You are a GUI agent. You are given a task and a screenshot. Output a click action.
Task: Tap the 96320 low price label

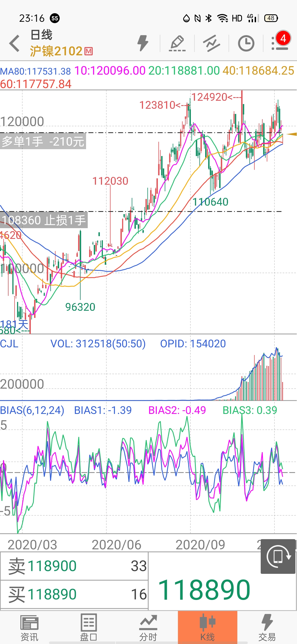pyautogui.click(x=80, y=307)
